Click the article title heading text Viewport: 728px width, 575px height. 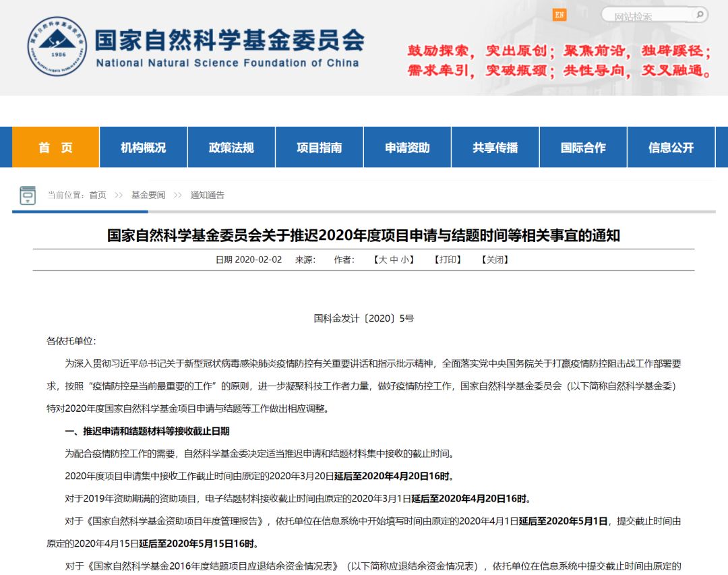coord(363,235)
